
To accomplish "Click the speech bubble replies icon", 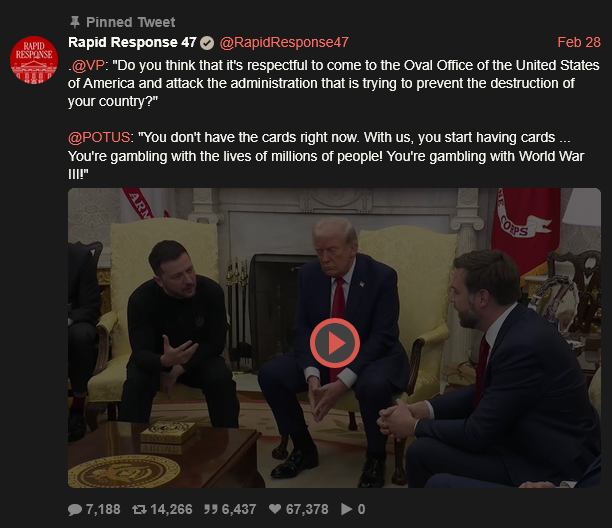I will [x=75, y=509].
